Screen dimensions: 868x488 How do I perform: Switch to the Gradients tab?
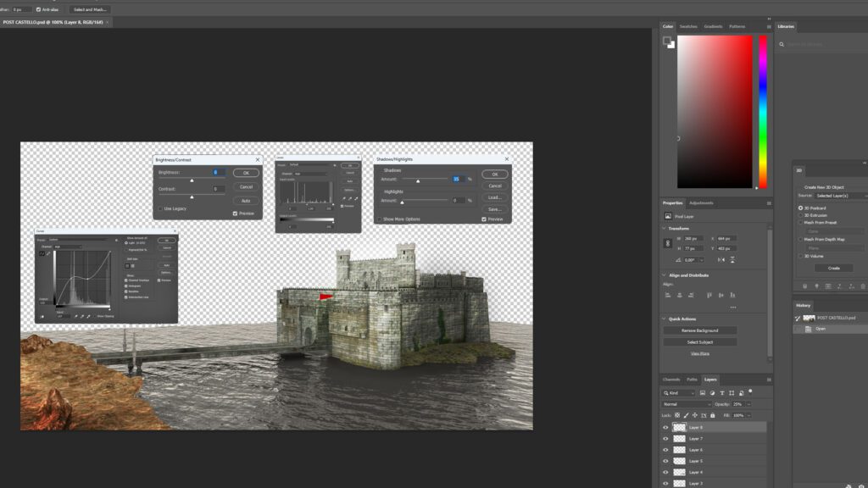point(713,26)
